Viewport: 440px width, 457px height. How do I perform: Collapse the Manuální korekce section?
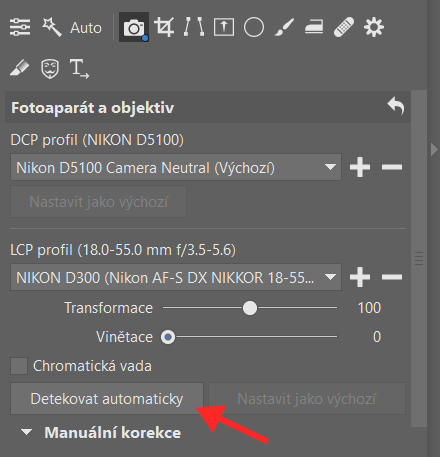click(26, 433)
